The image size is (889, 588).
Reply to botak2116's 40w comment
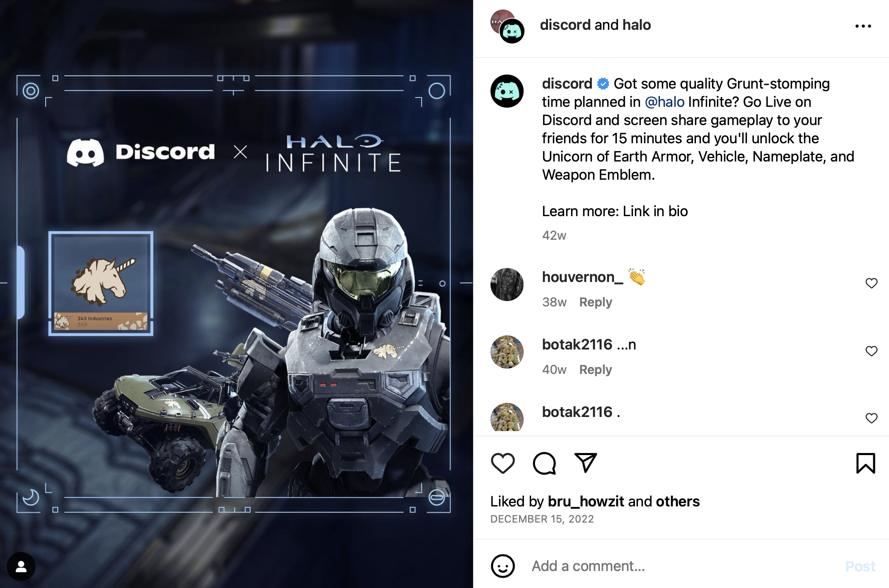tap(595, 370)
